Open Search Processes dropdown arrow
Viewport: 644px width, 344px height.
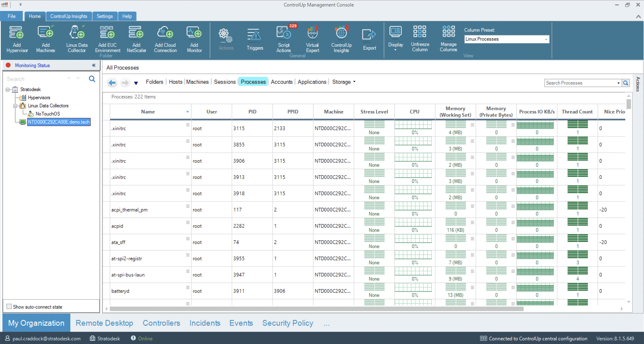[618, 83]
